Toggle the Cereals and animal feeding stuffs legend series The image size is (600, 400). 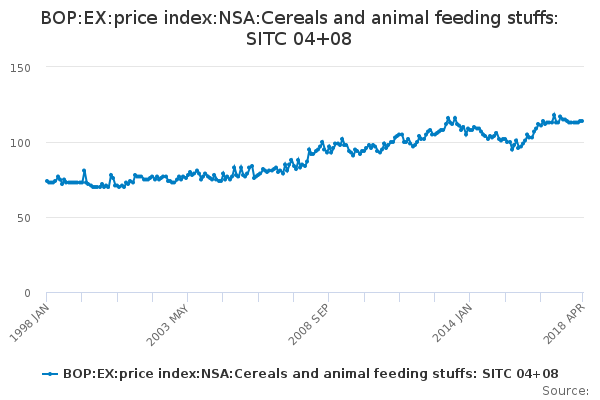[x=310, y=374]
